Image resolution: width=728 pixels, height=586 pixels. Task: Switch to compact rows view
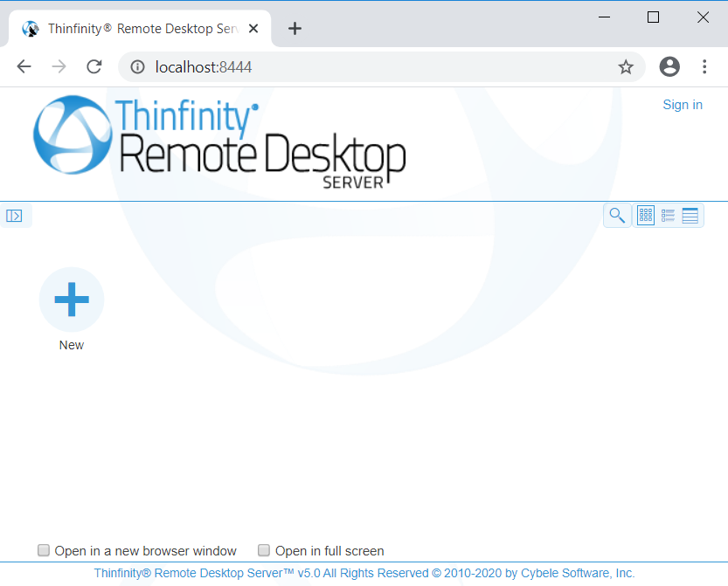(x=690, y=216)
